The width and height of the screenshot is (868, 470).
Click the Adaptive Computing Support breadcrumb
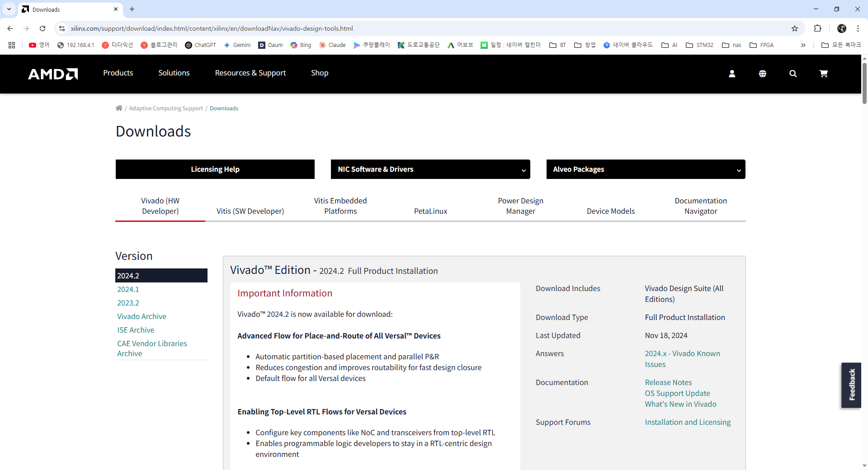pyautogui.click(x=166, y=108)
